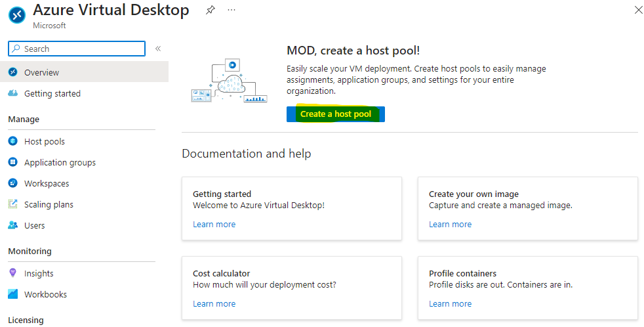The height and width of the screenshot is (327, 644).
Task: Click the 'MOD, create a host pool!' heading
Action: click(x=353, y=51)
